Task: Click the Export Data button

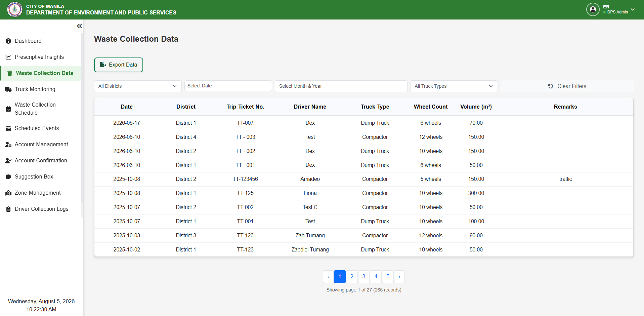Action: [119, 65]
